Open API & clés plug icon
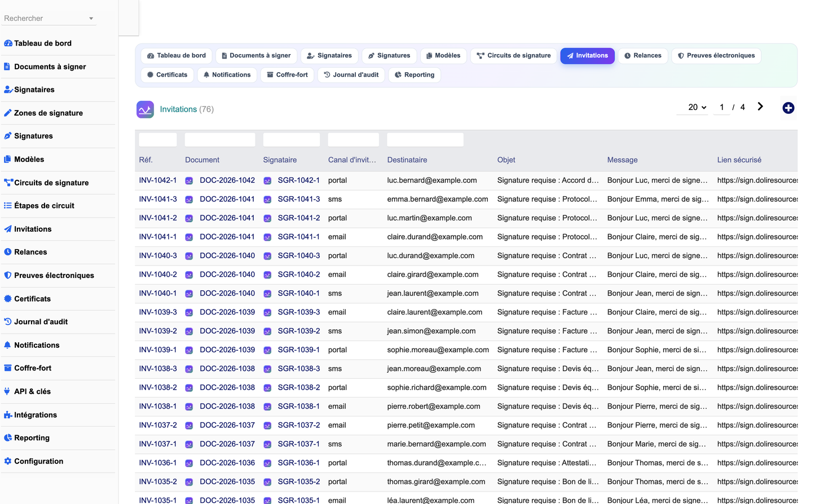The image size is (815, 504). click(7, 391)
